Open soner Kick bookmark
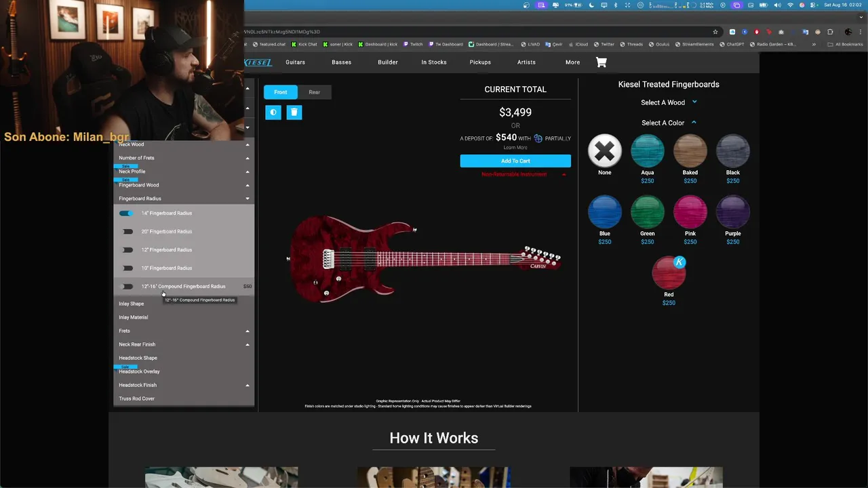This screenshot has height=488, width=868. 337,44
